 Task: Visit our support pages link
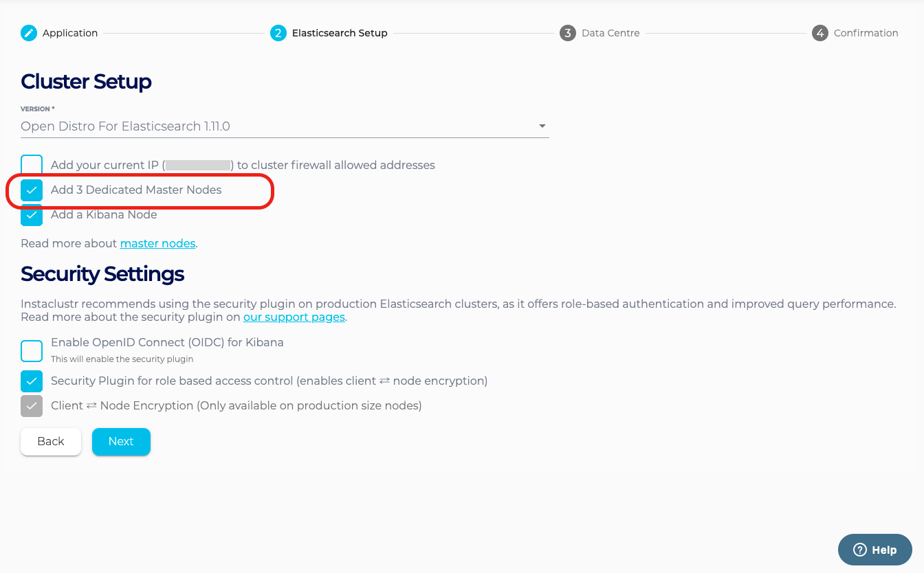(x=294, y=317)
